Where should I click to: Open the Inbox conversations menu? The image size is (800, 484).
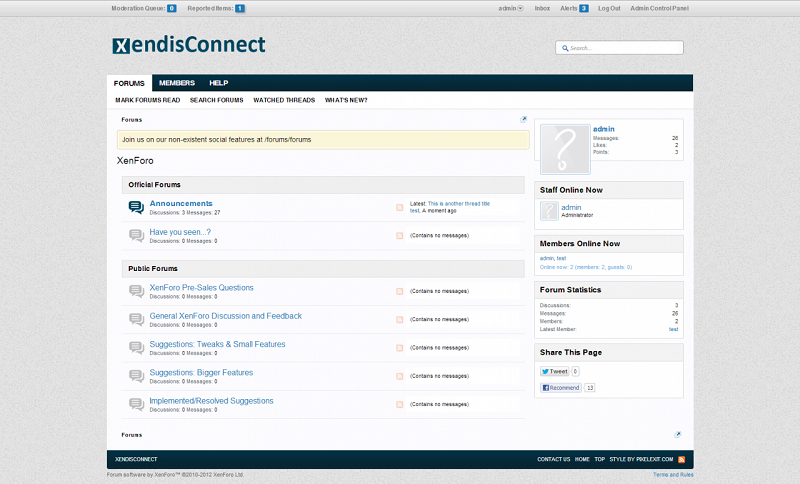[x=542, y=8]
